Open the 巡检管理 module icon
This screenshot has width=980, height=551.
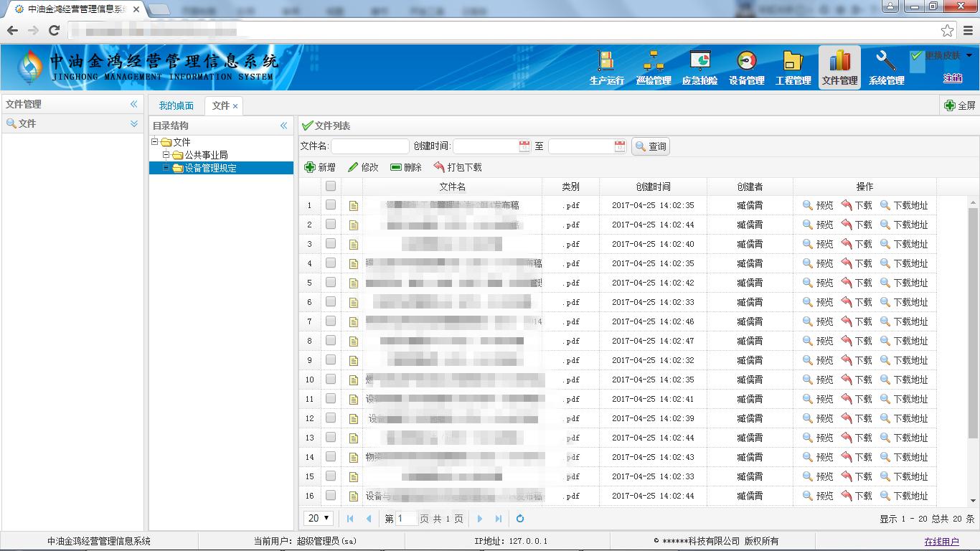(653, 62)
